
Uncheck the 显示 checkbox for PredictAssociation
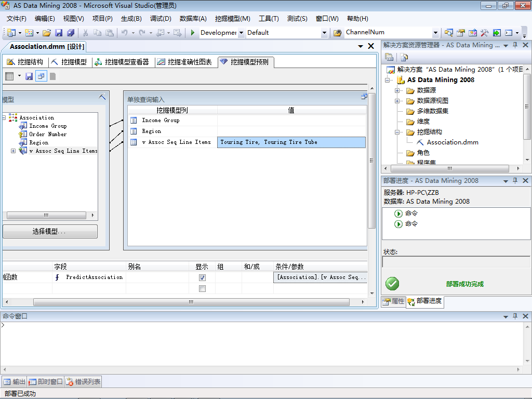click(202, 277)
